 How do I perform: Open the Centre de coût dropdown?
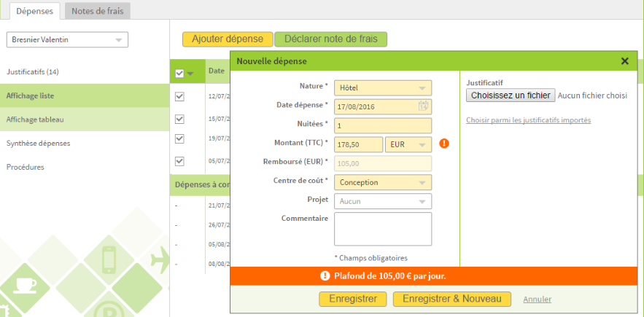(x=383, y=182)
